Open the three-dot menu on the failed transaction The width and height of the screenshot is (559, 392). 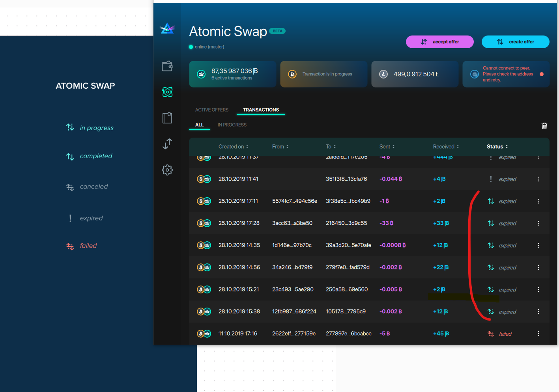[538, 333]
